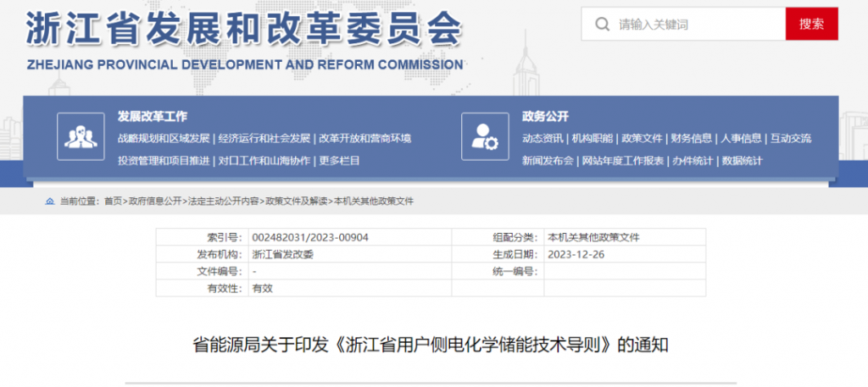Click the 发布机构 label cell
868x387 pixels.
(x=202, y=255)
